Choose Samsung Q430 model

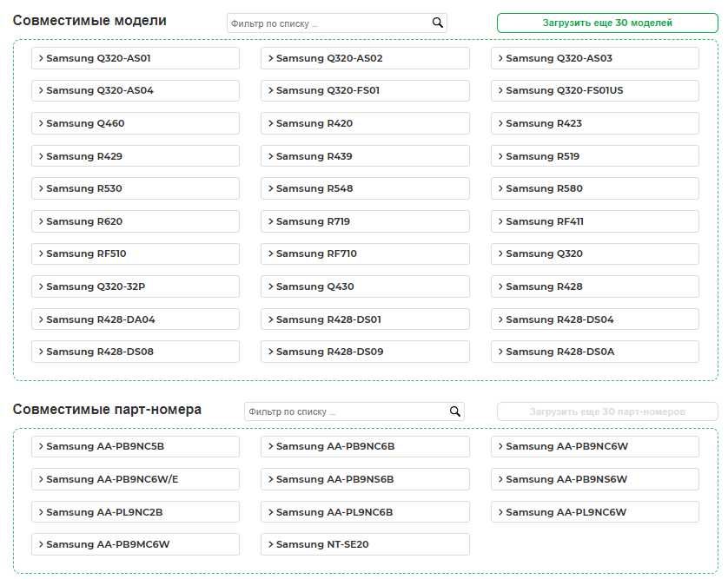point(365,286)
